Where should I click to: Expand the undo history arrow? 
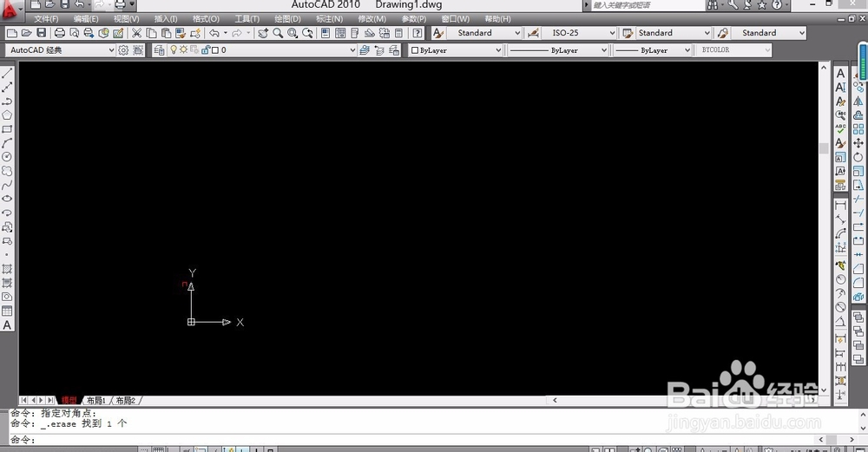226,33
